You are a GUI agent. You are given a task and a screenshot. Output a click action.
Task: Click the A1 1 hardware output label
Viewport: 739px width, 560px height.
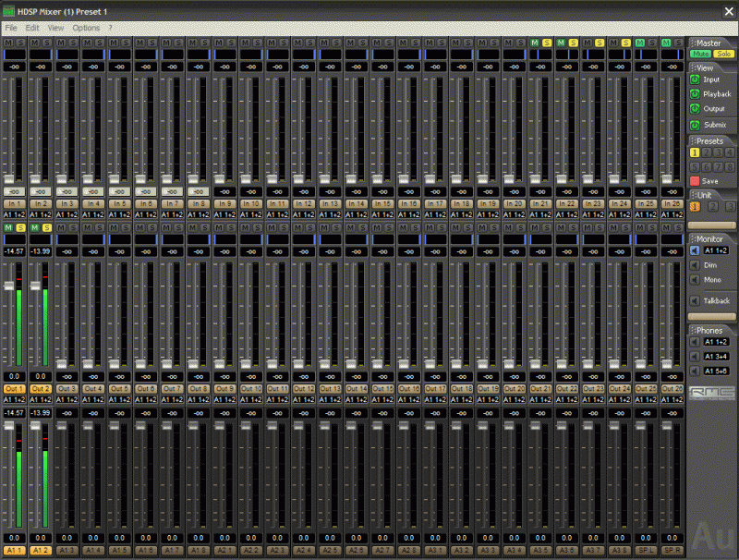coord(14,551)
